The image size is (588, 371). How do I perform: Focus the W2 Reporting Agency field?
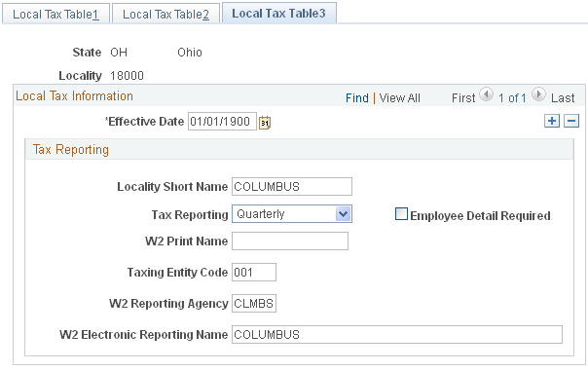point(254,303)
